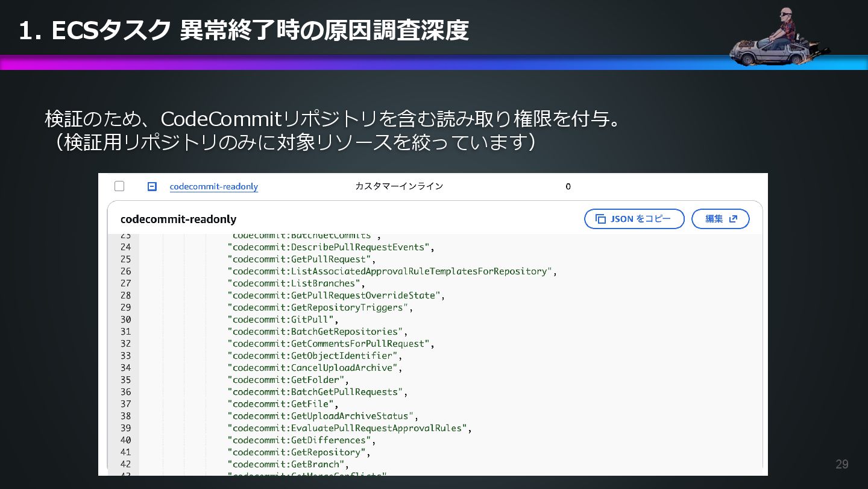This screenshot has width=868, height=489.
Task: Collapse the codecommit-readonly policy row
Action: tap(153, 186)
